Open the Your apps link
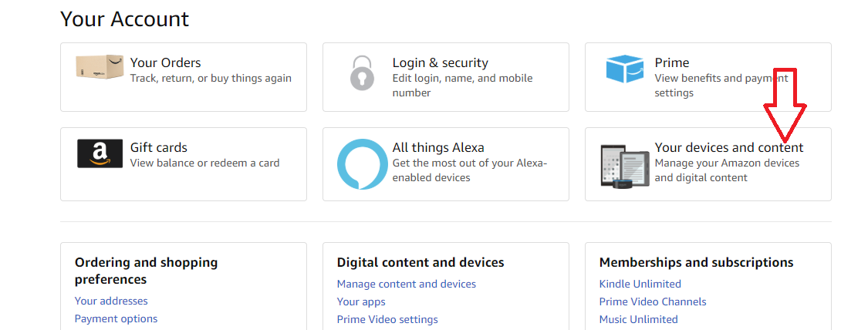Viewport: 868px width, 330px height. pyautogui.click(x=361, y=301)
